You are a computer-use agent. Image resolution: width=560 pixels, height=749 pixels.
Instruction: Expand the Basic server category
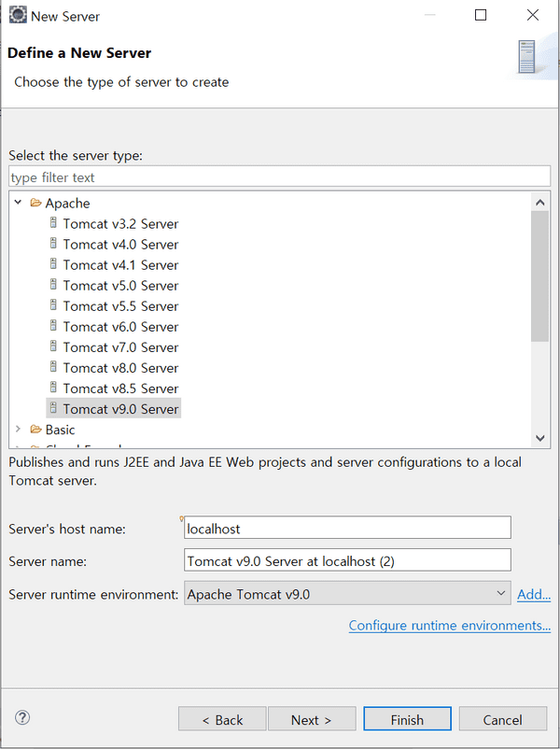[19, 429]
